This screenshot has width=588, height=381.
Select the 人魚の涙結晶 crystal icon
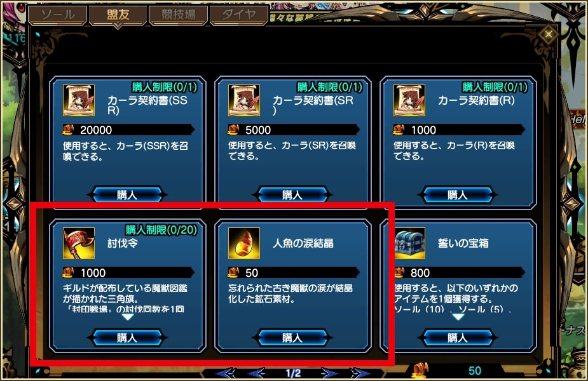coord(244,243)
